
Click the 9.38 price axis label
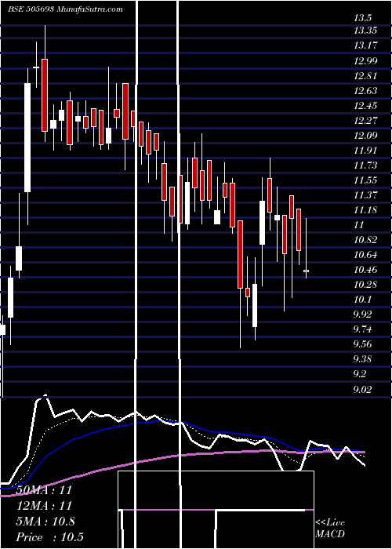[362, 358]
